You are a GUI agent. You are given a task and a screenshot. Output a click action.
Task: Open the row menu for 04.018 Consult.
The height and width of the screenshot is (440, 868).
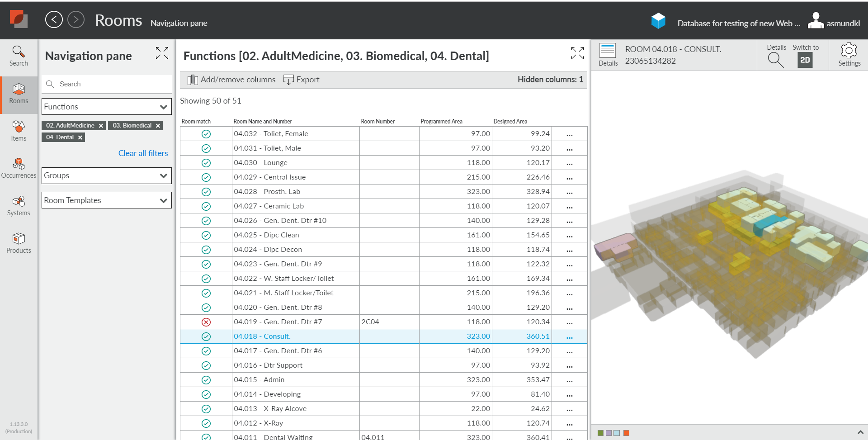pyautogui.click(x=569, y=336)
